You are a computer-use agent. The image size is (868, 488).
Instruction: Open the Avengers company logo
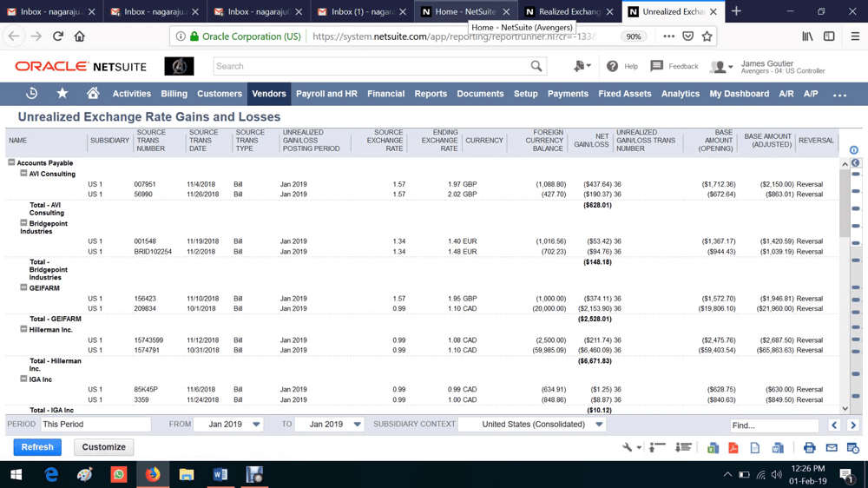(x=179, y=66)
